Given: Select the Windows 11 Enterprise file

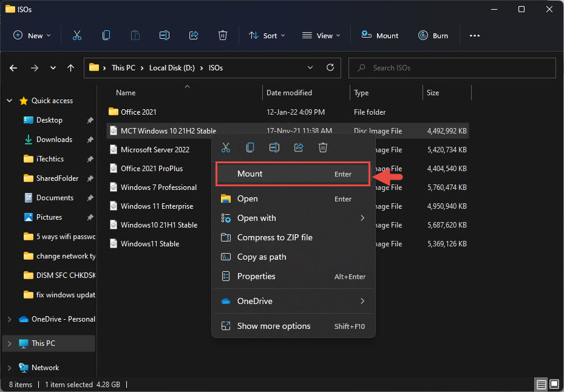Looking at the screenshot, I should [151, 206].
